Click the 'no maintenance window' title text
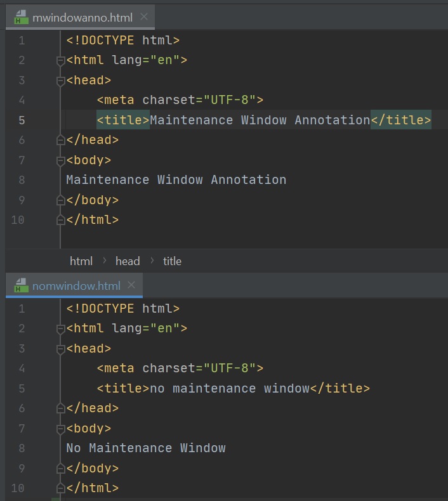 [230, 389]
